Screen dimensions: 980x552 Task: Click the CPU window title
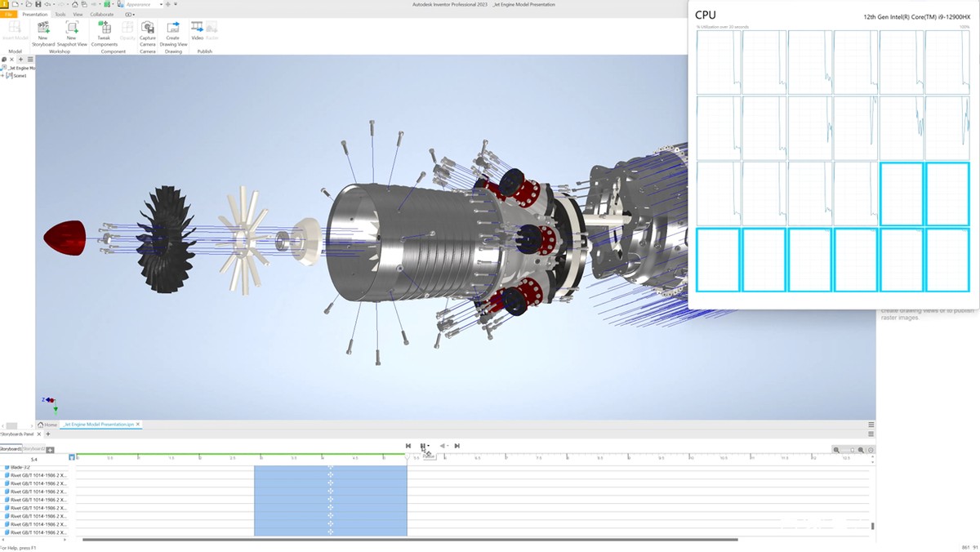click(x=706, y=15)
